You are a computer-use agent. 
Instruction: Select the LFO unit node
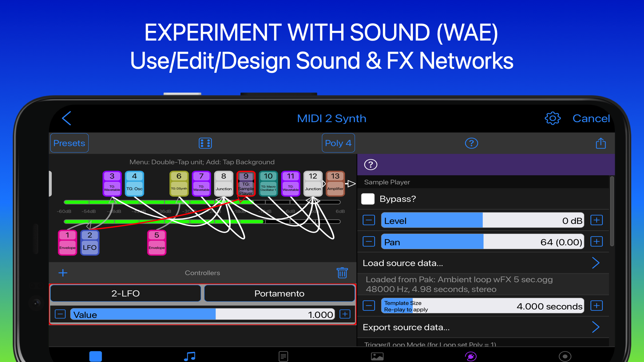pos(90,242)
